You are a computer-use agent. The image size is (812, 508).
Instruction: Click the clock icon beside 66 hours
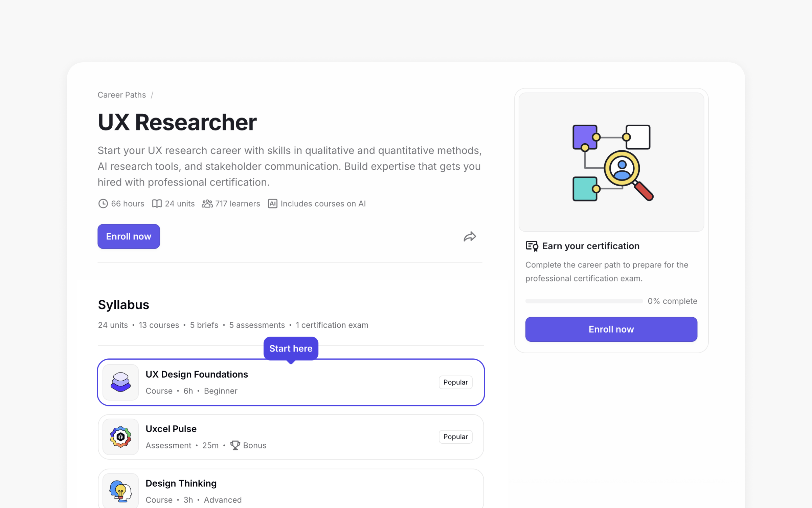tap(103, 204)
